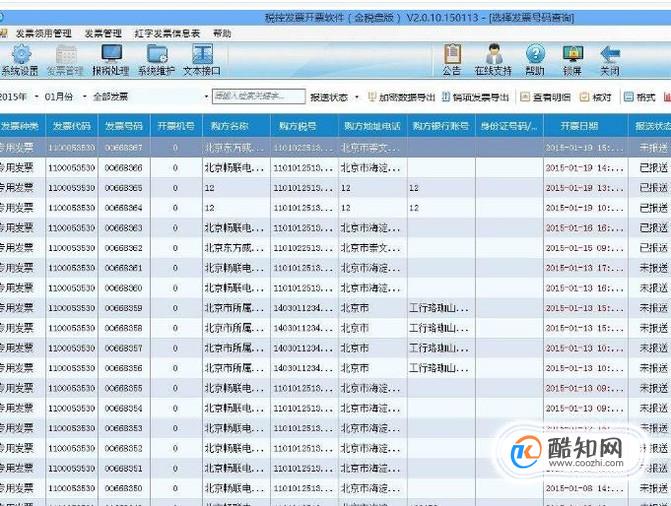Click buyer name in row 00668366
The height and width of the screenshot is (506, 671).
[236, 168]
